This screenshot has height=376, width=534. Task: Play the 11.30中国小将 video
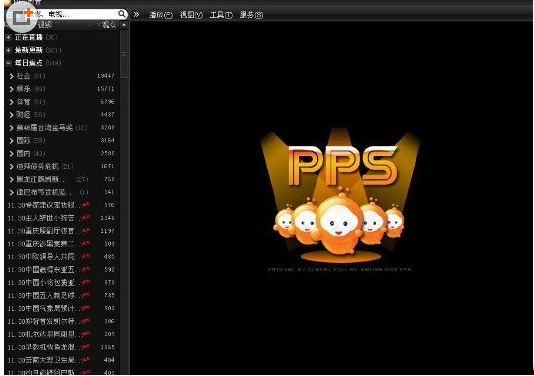[62, 283]
